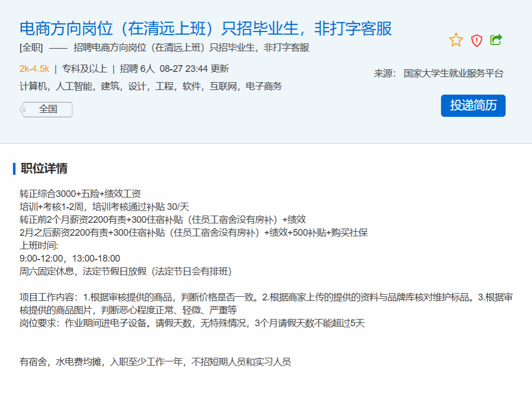Click the [全职] job type label
Image resolution: width=532 pixels, height=395 pixels.
tap(31, 48)
